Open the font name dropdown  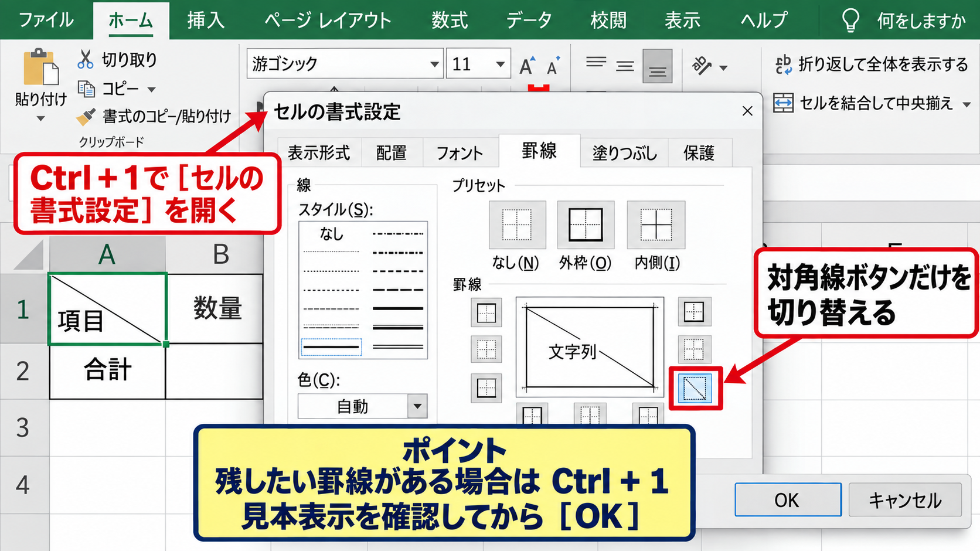pos(434,64)
